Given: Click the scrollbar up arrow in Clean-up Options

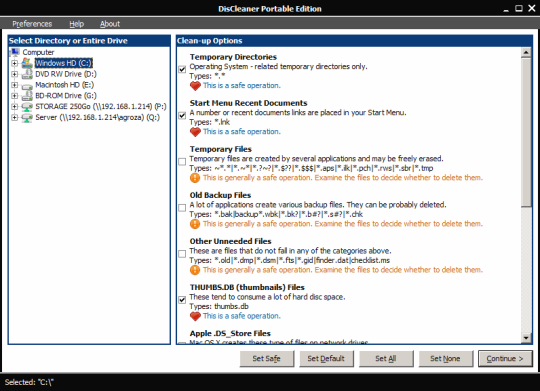Looking at the screenshot, I should (526, 53).
